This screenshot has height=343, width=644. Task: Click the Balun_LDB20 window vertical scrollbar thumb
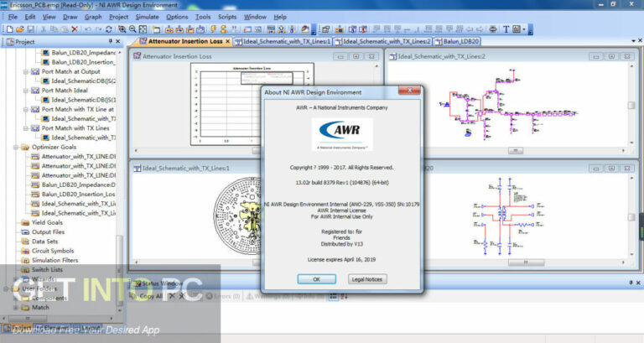[x=631, y=217]
